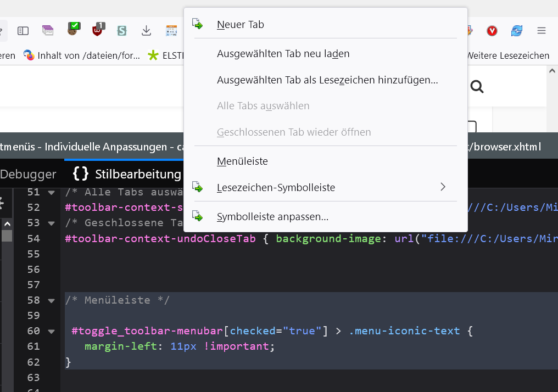Collapse code fold arrow at line 60

pos(51,331)
